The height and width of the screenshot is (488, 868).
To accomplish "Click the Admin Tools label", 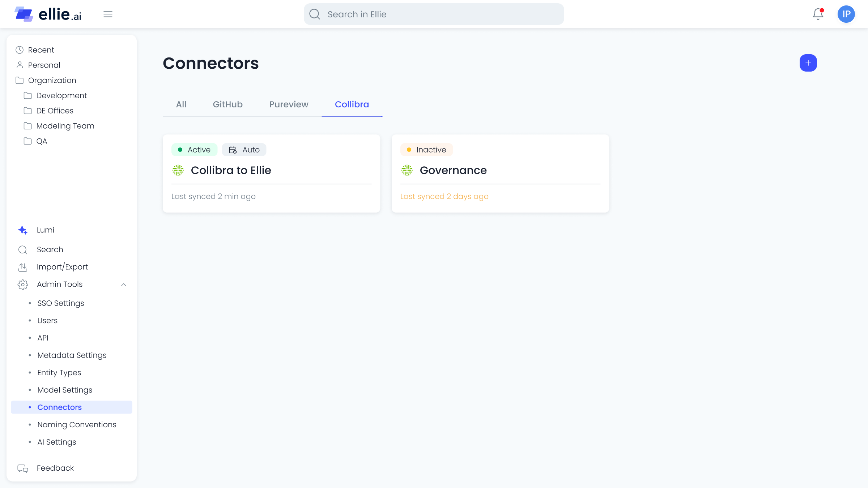I will [60, 284].
